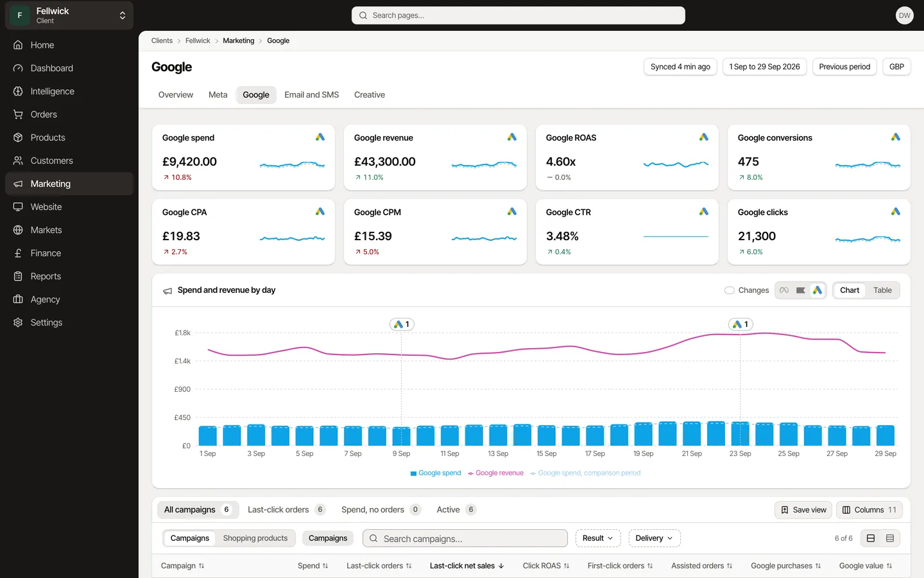Click second Google Ads annotation marker on chart
Image resolution: width=924 pixels, height=578 pixels.
point(740,324)
